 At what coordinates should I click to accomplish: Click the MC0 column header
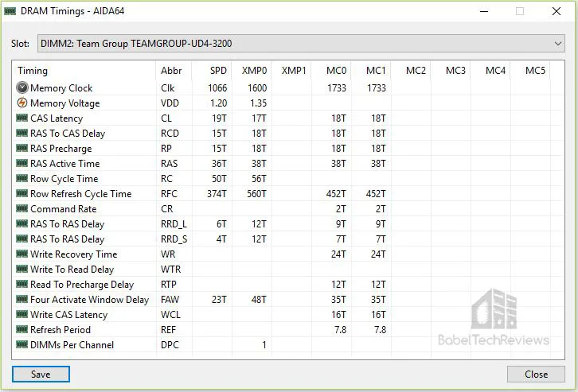[x=331, y=70]
